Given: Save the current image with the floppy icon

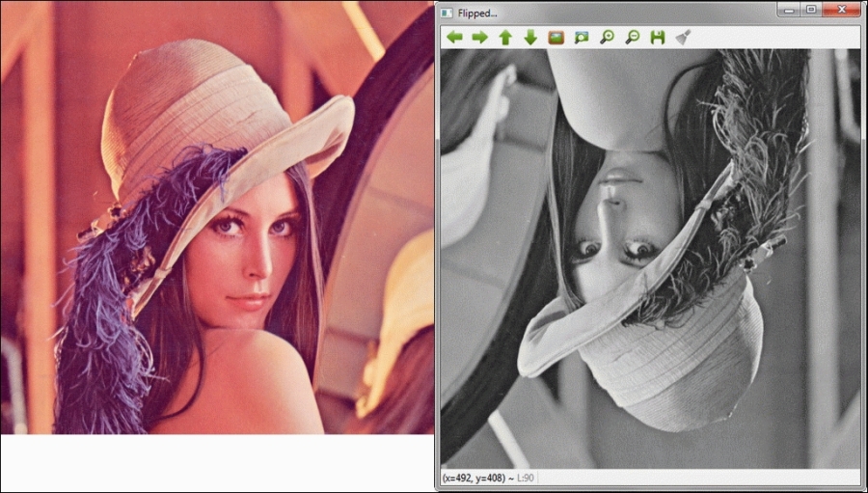Looking at the screenshot, I should (657, 37).
